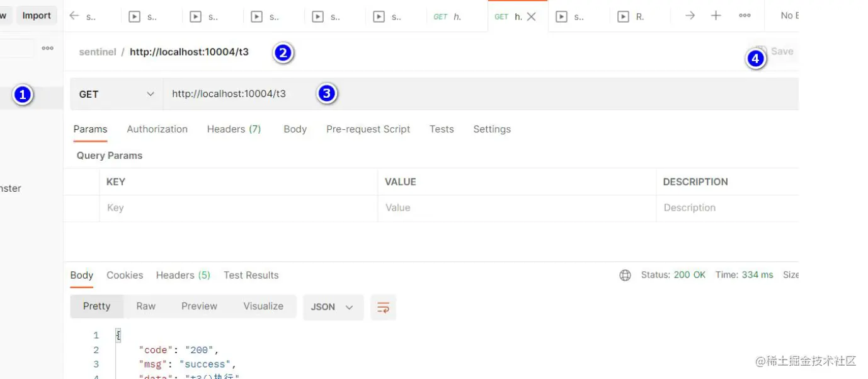
Task: Click the "msg": "success" response line
Action: coord(186,364)
